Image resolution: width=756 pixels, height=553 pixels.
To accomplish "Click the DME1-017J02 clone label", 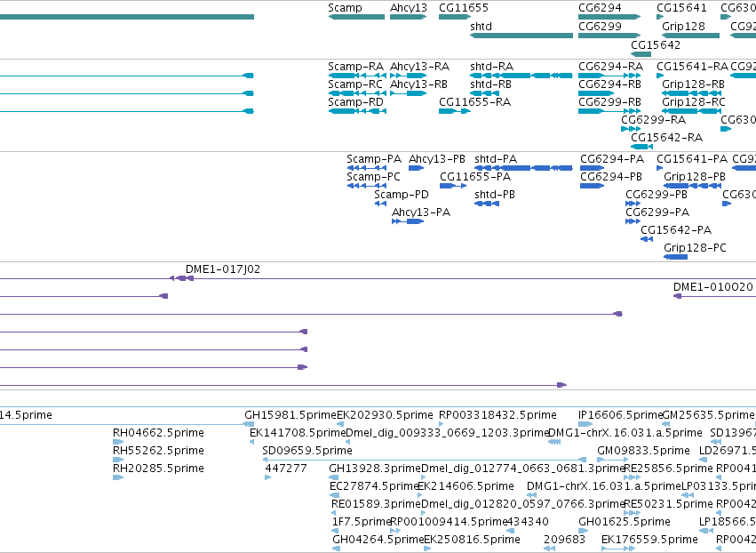I will point(223,268).
